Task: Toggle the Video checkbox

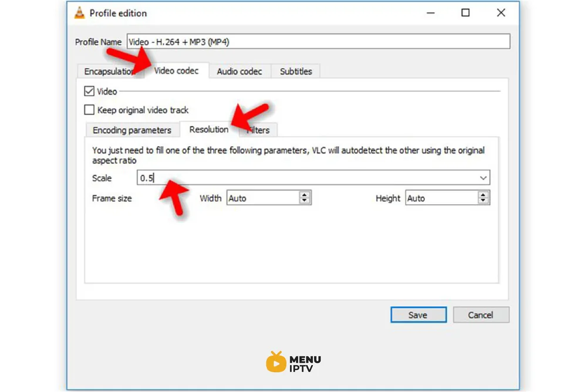Action: click(x=89, y=91)
